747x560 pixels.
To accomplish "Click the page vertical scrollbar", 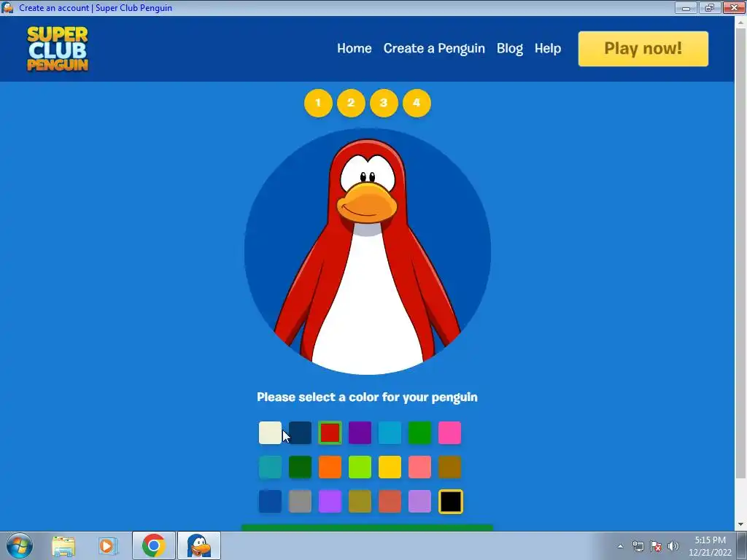I will pos(740,252).
